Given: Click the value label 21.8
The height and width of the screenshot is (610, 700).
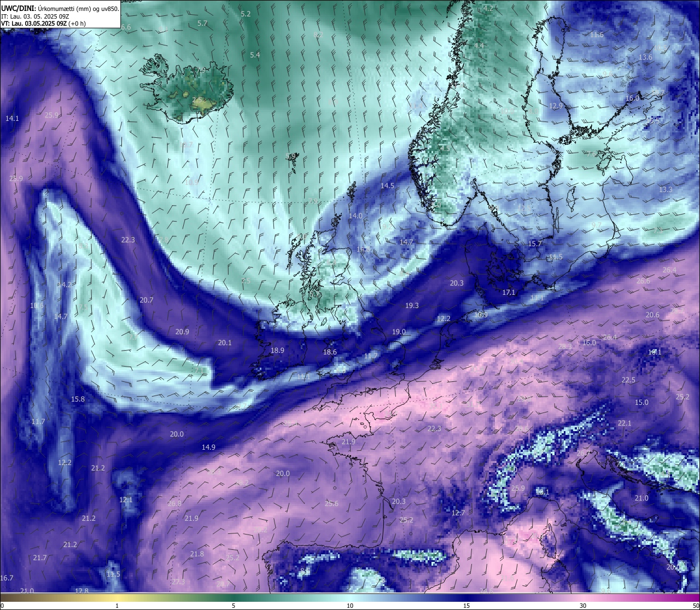Looking at the screenshot, I should (x=197, y=554).
